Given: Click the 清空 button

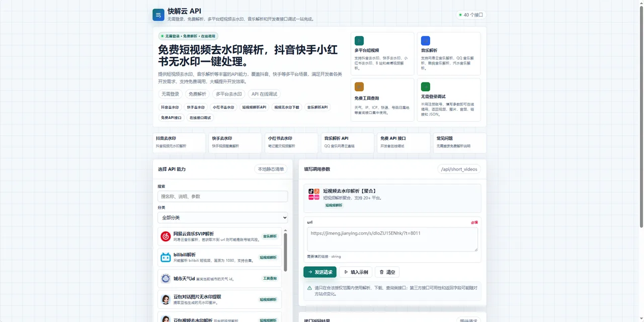Looking at the screenshot, I should pos(387,272).
